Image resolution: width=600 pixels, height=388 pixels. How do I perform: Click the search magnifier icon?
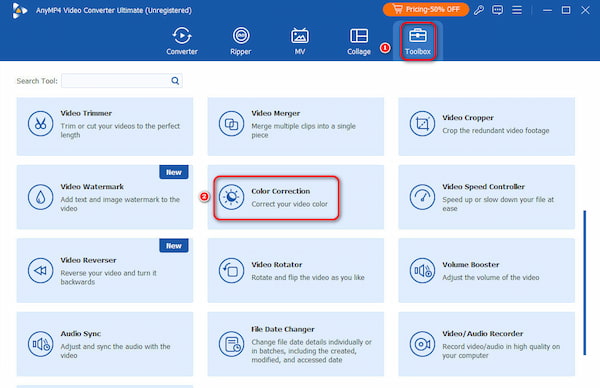pyautogui.click(x=175, y=81)
